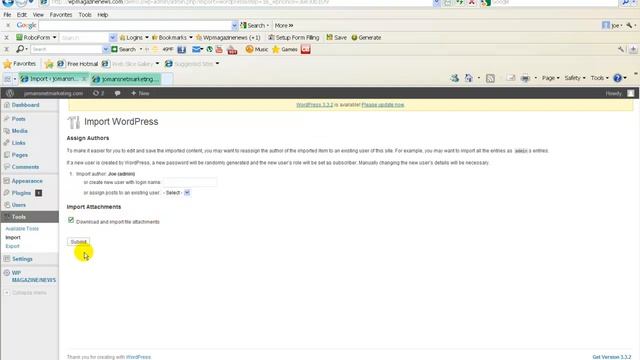Open the comments bubble in admin bar
The image size is (640, 360).
(118, 93)
